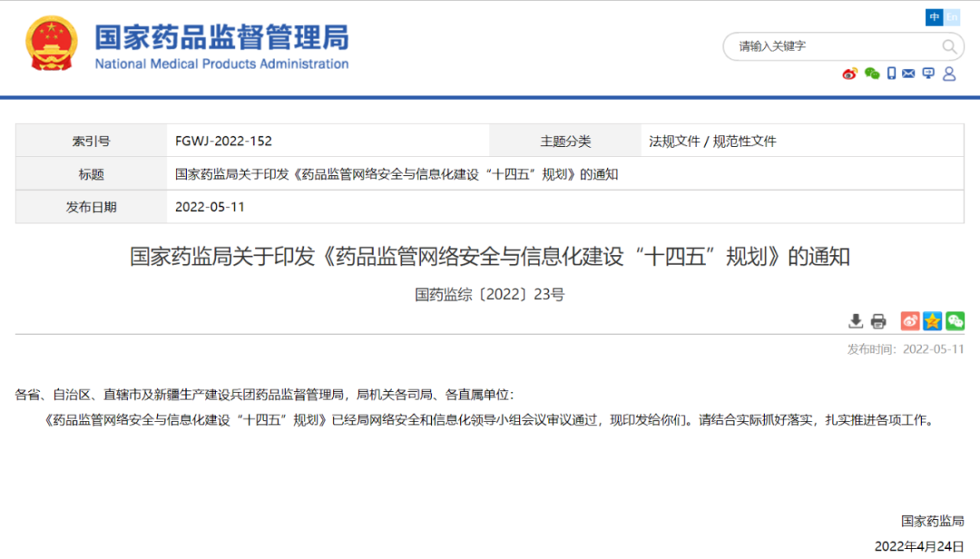980x559 pixels.
Task: Click 法规文件 / 规范性文件 category text
Action: [712, 142]
